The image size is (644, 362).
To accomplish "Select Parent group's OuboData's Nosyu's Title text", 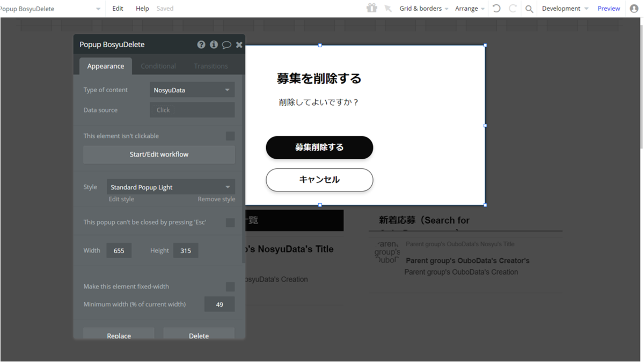I will tap(460, 244).
